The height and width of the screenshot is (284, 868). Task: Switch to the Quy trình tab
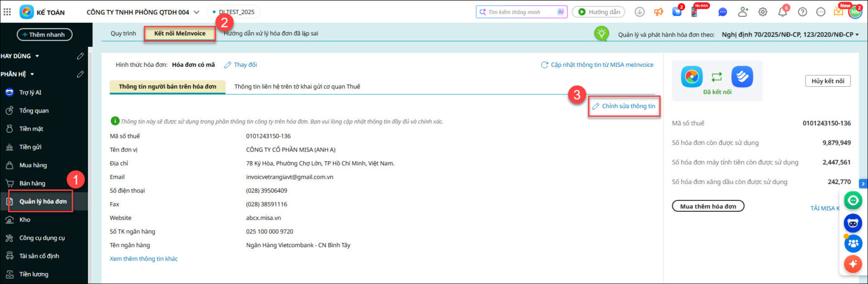pos(123,34)
